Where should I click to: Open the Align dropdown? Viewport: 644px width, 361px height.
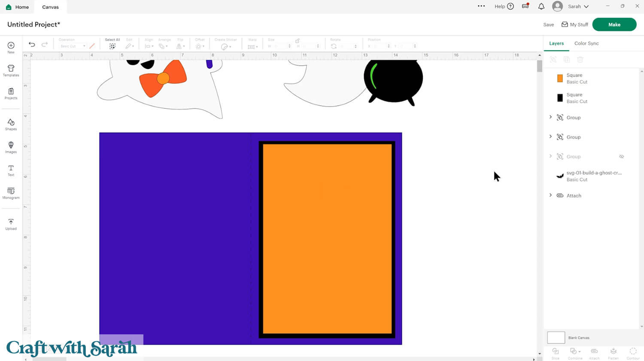point(149,46)
